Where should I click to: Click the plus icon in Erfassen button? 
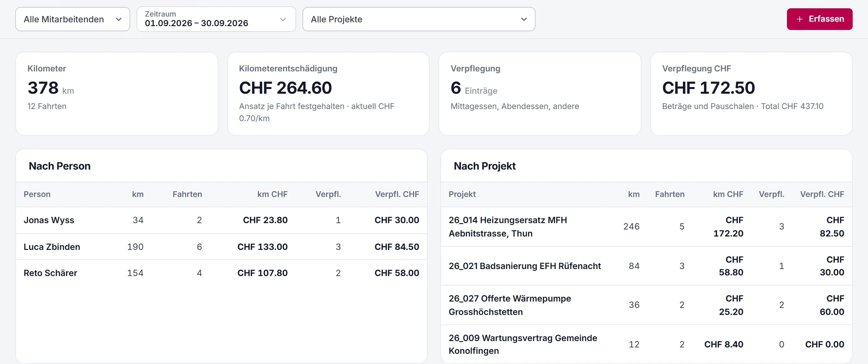coord(799,19)
